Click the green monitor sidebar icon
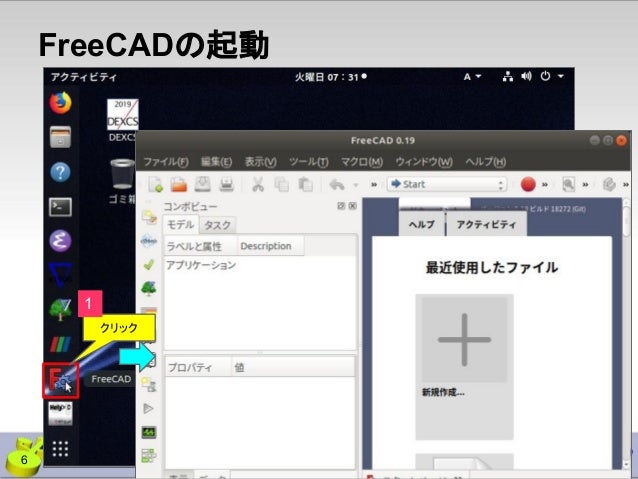This screenshot has width=638, height=479. click(x=149, y=432)
